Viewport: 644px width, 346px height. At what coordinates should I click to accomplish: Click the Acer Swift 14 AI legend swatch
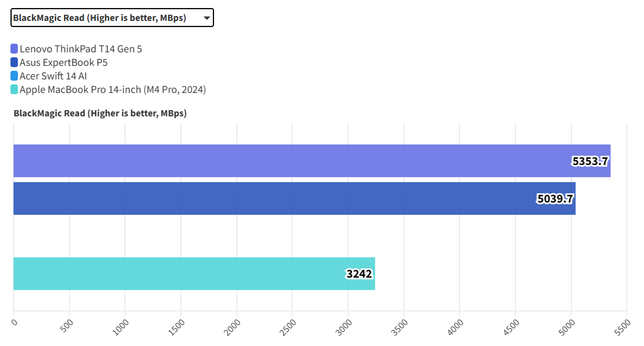[14, 76]
